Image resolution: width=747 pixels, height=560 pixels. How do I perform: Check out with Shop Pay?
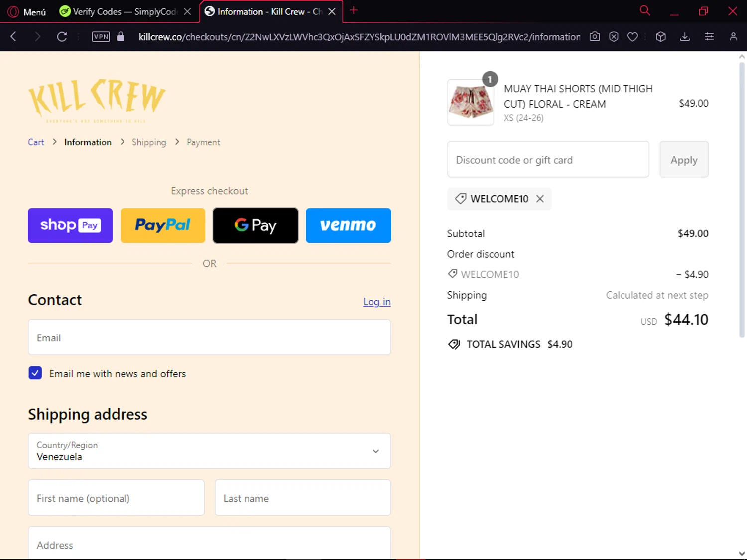point(70,225)
